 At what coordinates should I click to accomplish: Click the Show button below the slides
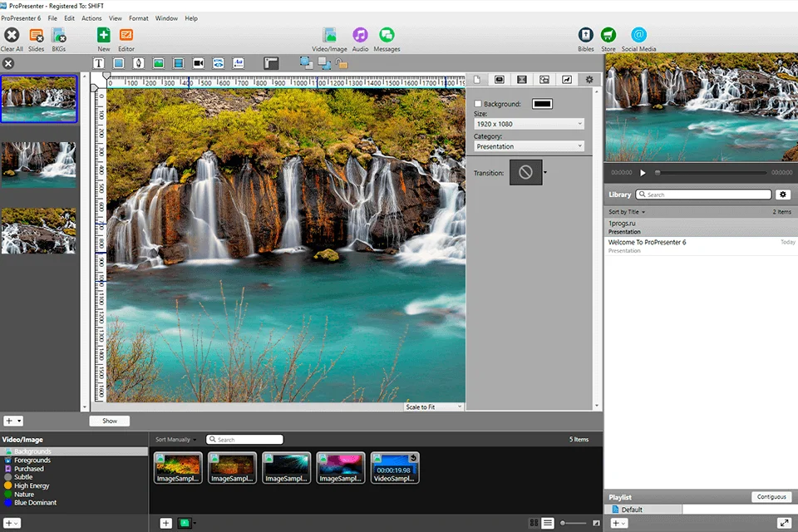pyautogui.click(x=109, y=421)
